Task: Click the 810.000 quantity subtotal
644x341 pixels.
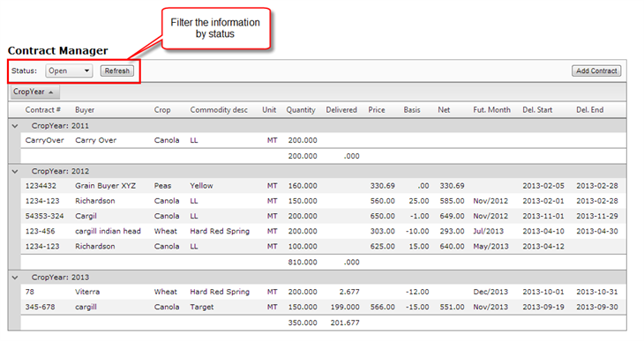Action: (303, 263)
